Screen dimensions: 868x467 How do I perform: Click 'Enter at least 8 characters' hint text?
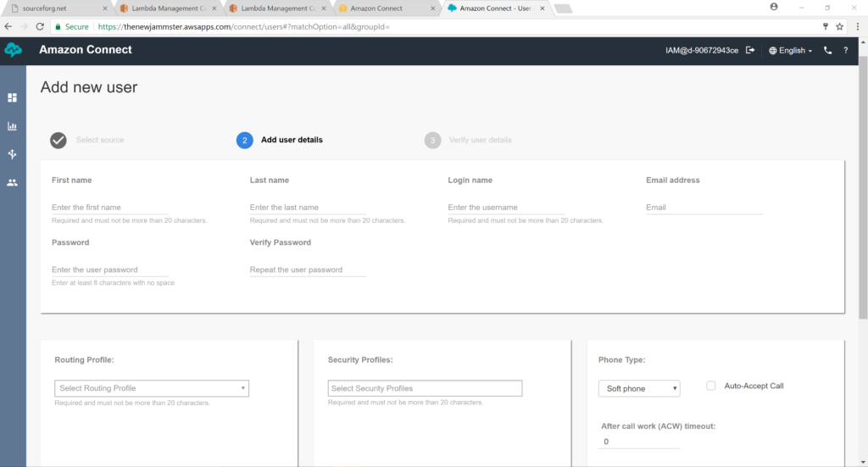pyautogui.click(x=113, y=283)
